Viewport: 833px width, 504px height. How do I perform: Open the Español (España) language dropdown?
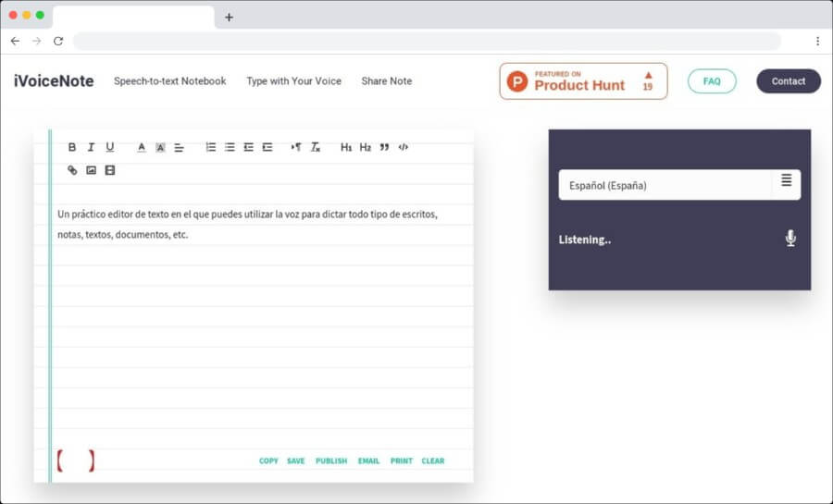679,185
